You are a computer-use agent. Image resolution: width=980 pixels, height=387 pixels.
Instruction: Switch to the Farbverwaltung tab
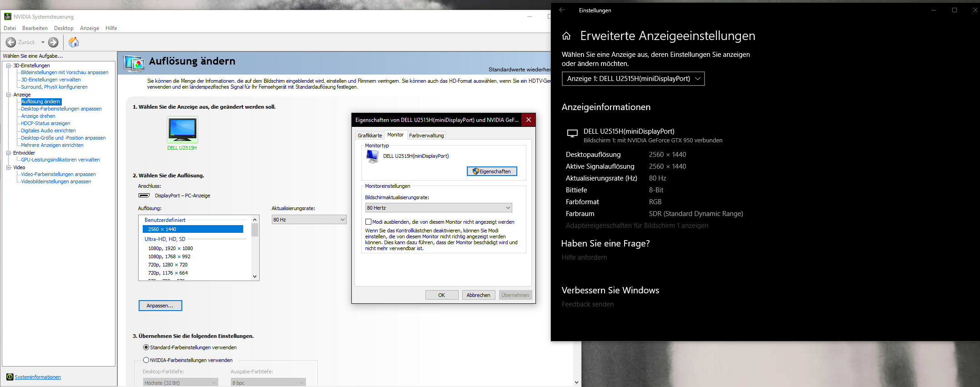point(426,136)
